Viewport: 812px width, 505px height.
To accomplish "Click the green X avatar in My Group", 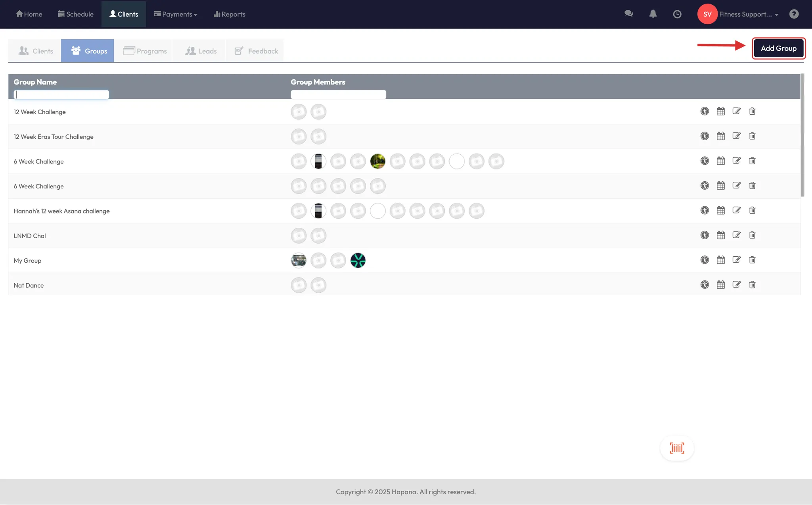I will pos(358,261).
